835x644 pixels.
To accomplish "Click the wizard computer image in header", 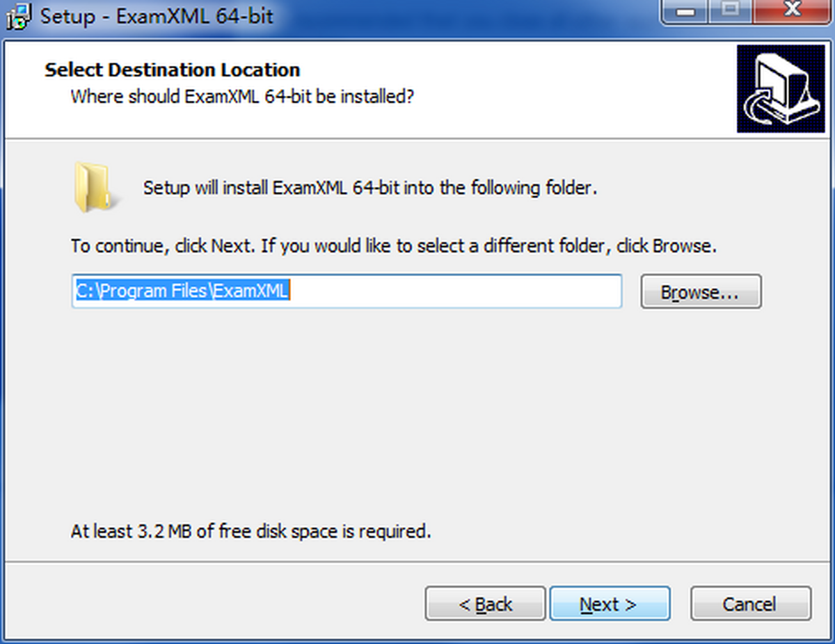I will (780, 88).
